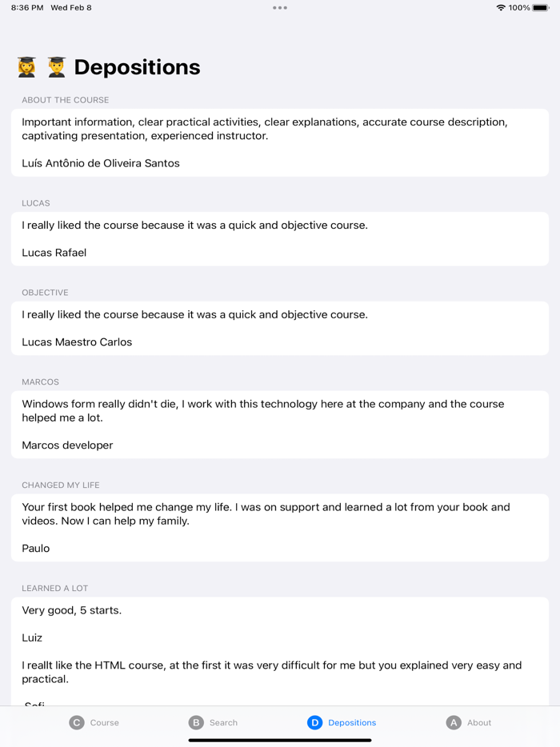This screenshot has width=560, height=747.
Task: Tap the circled D Depositions icon
Action: 314,722
